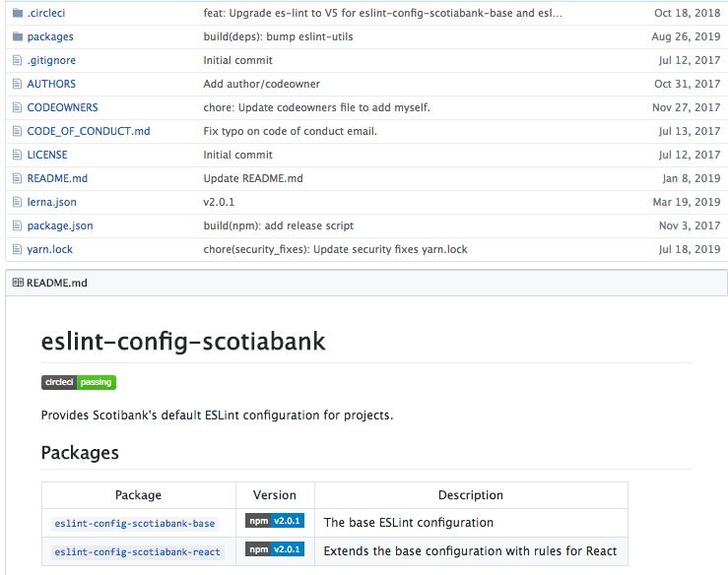Click the 'Nov 27, 2017' date
This screenshot has width=728, height=575.
point(687,107)
